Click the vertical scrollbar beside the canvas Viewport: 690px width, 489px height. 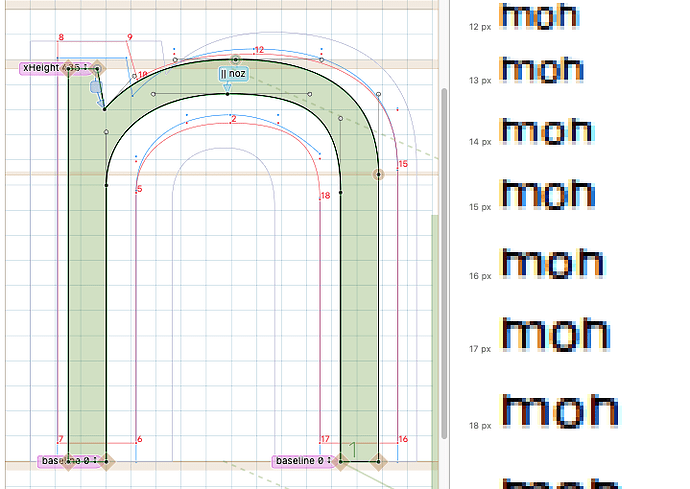tap(444, 150)
